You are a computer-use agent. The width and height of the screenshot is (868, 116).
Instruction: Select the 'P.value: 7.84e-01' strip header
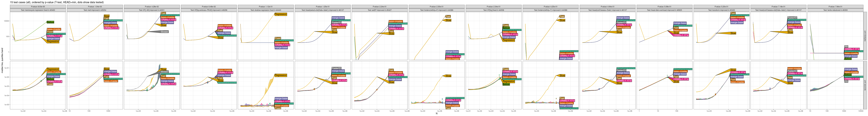(x=835, y=6)
